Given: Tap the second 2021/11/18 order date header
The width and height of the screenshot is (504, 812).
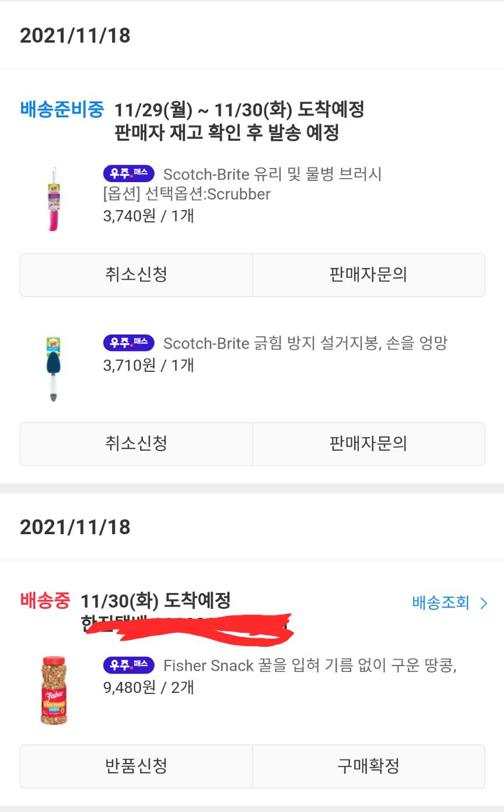Looking at the screenshot, I should 75,527.
